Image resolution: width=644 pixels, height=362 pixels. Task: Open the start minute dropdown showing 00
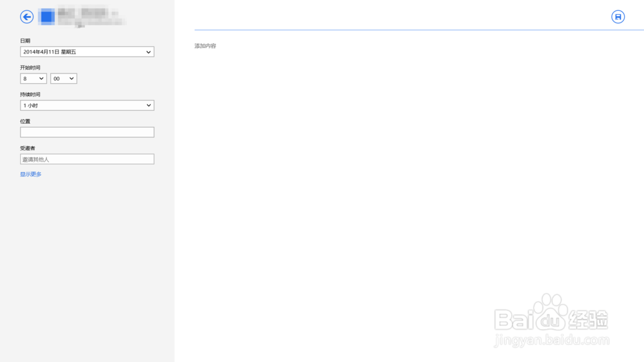(64, 79)
